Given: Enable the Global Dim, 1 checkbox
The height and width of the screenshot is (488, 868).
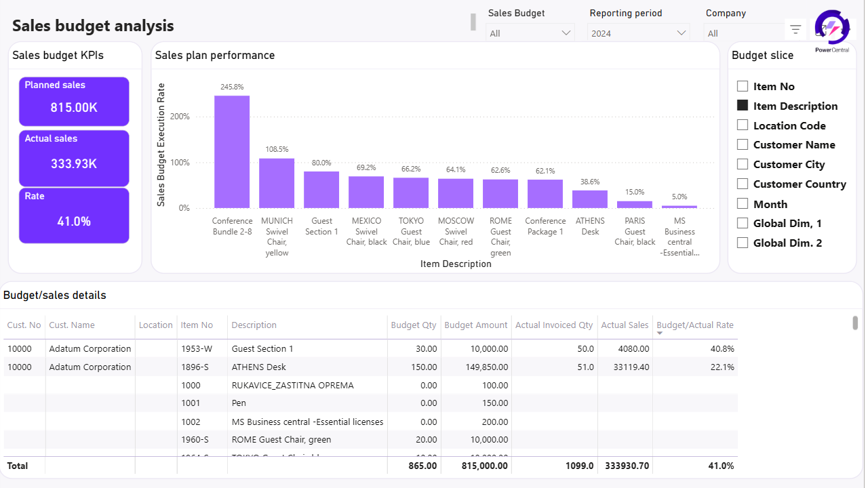Looking at the screenshot, I should tap(743, 223).
